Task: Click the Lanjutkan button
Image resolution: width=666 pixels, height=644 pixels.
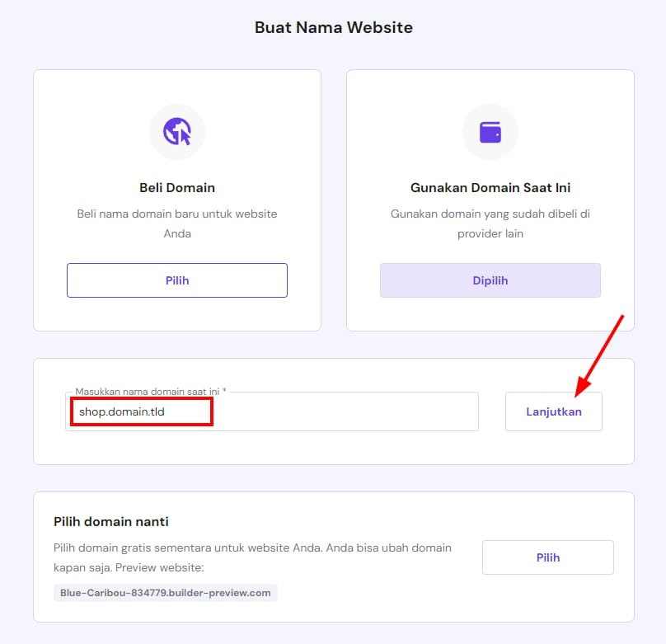Action: pyautogui.click(x=554, y=411)
